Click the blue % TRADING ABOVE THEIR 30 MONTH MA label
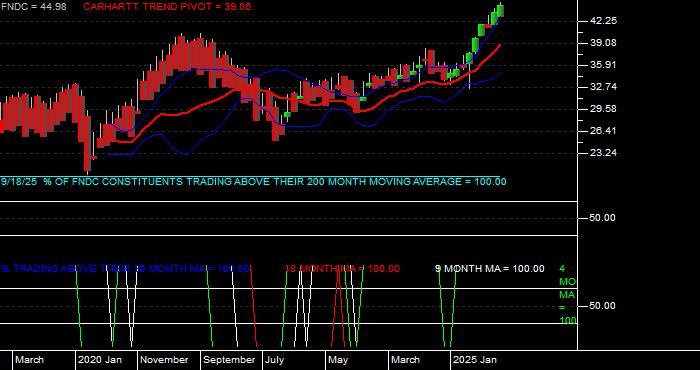The height and width of the screenshot is (370, 700). pos(125,269)
